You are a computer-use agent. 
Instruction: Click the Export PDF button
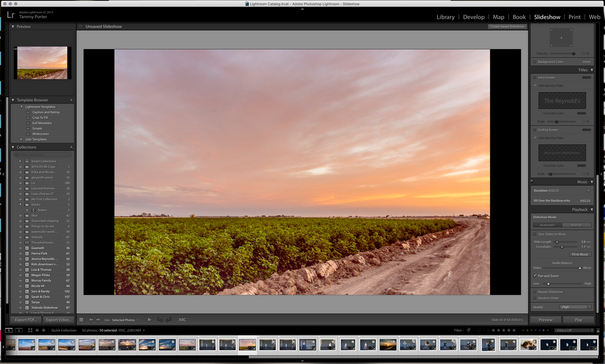[x=25, y=320]
